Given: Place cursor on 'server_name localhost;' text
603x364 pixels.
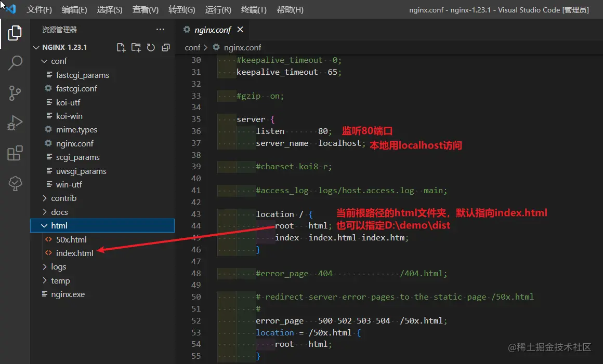Looking at the screenshot, I should [311, 143].
